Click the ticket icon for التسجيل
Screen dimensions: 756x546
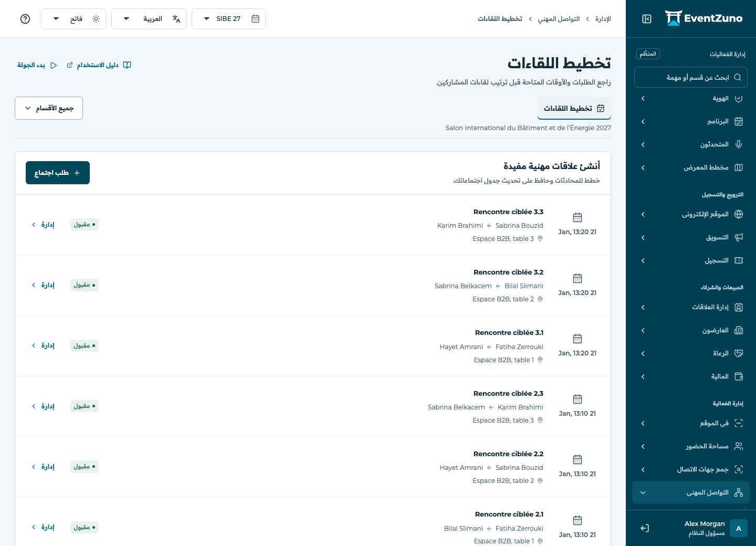point(739,260)
